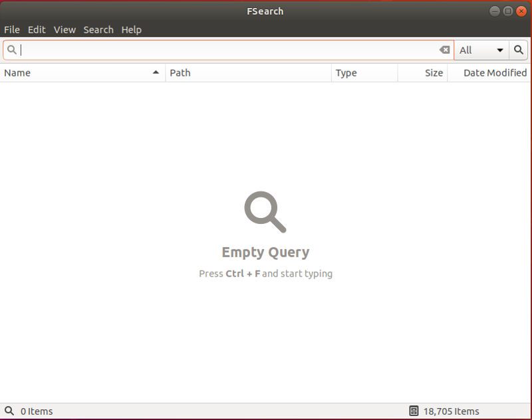532x420 pixels.
Task: Open the View menu
Action: tap(65, 29)
